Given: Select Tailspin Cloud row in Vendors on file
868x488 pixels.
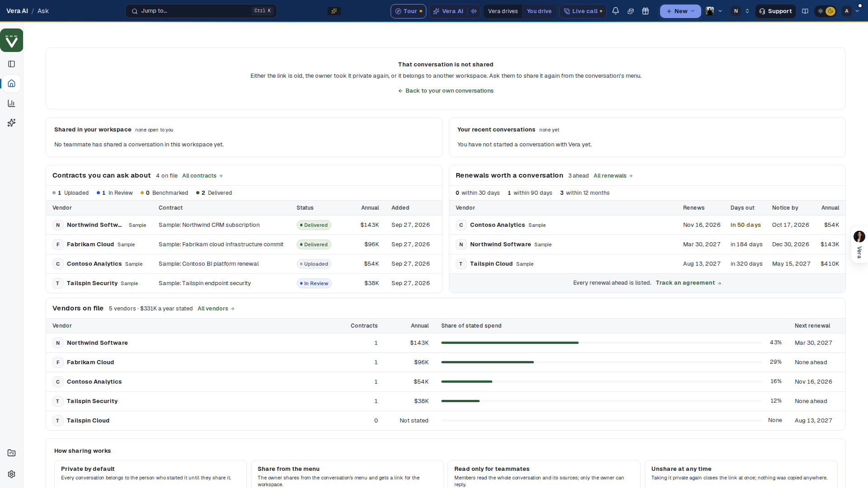Looking at the screenshot, I should point(445,421).
